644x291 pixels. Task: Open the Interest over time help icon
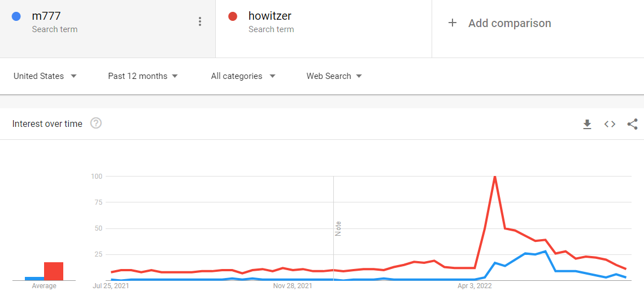click(x=96, y=123)
